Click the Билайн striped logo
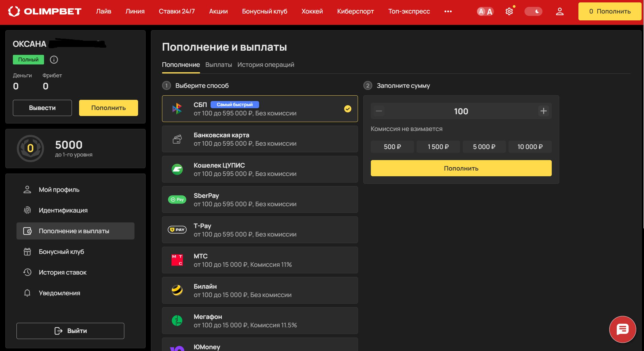 [x=177, y=290]
